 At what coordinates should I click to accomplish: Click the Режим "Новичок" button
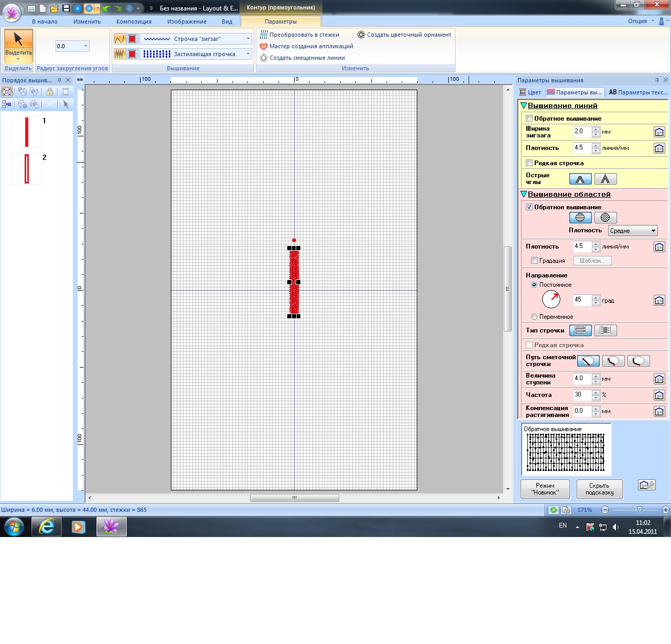coord(545,489)
